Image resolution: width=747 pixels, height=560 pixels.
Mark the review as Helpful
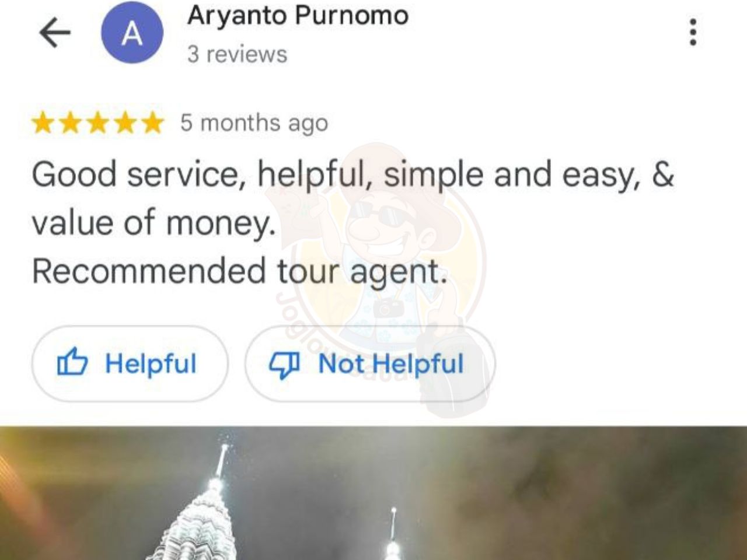pos(130,363)
